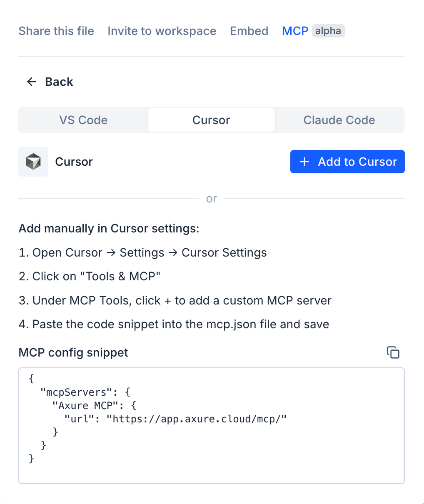Switch to the VS Code tab

pyautogui.click(x=83, y=120)
